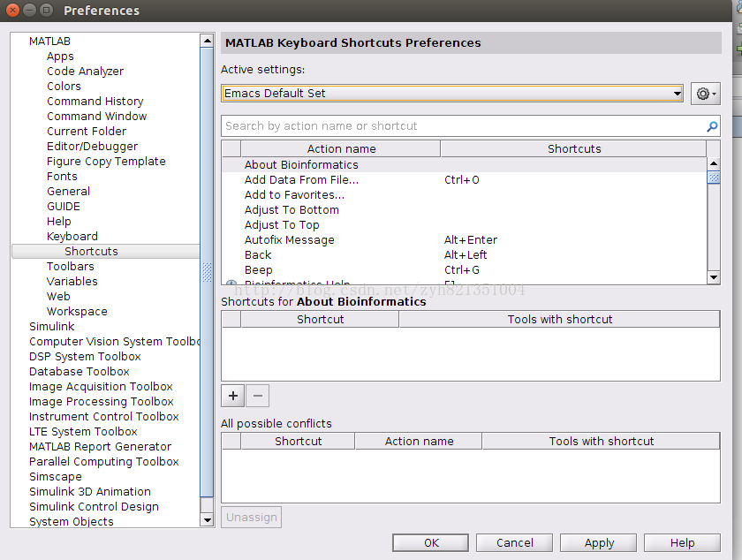Image resolution: width=742 pixels, height=560 pixels.
Task: Open Command History preferences
Action: point(95,102)
